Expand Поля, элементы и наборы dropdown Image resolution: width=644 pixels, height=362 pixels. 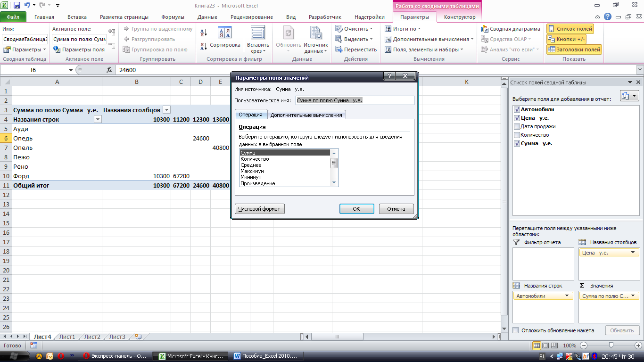coord(424,49)
